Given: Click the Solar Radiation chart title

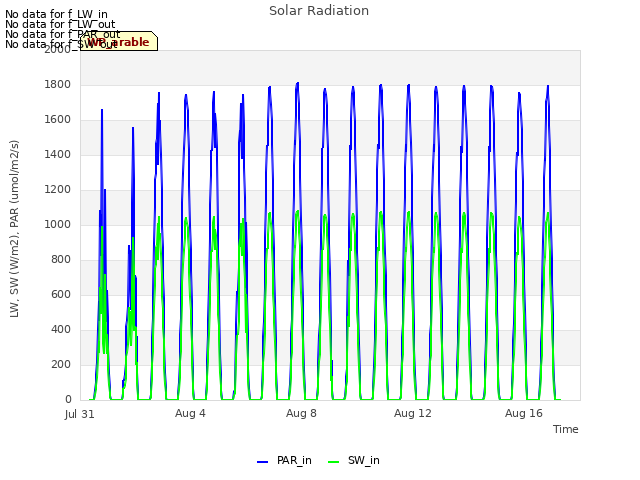Looking at the screenshot, I should click(319, 11).
